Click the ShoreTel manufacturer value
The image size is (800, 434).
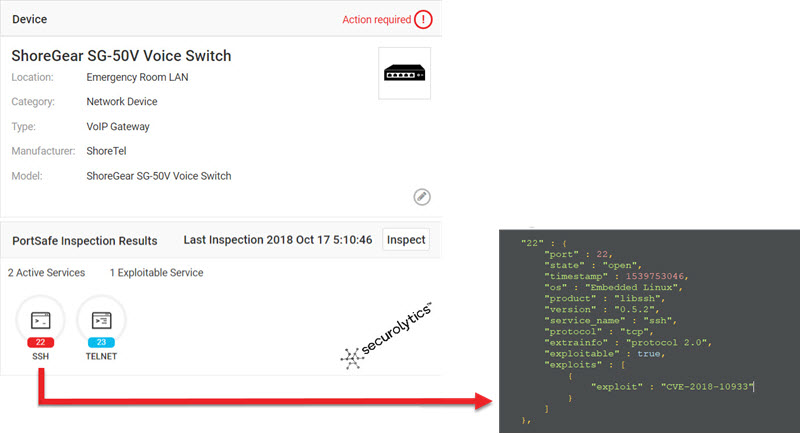coord(107,151)
